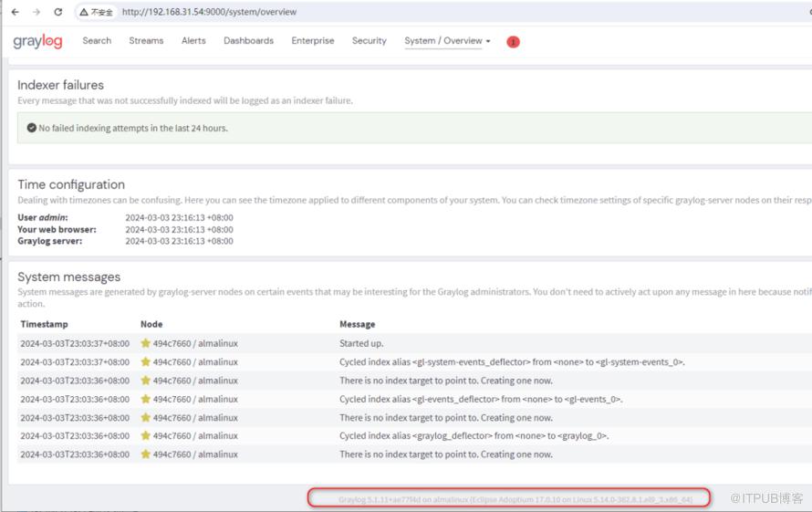Image resolution: width=812 pixels, height=512 pixels.
Task: Open the red notification badge
Action: click(x=513, y=42)
